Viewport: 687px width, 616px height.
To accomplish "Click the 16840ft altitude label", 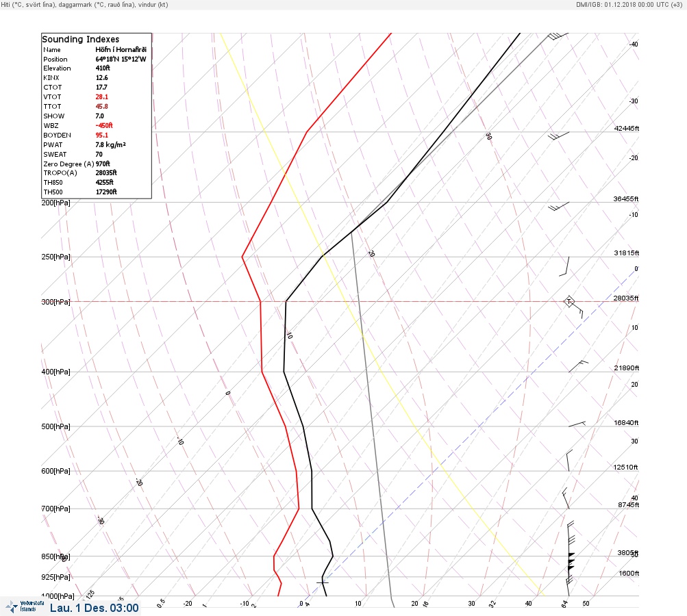I will click(626, 422).
